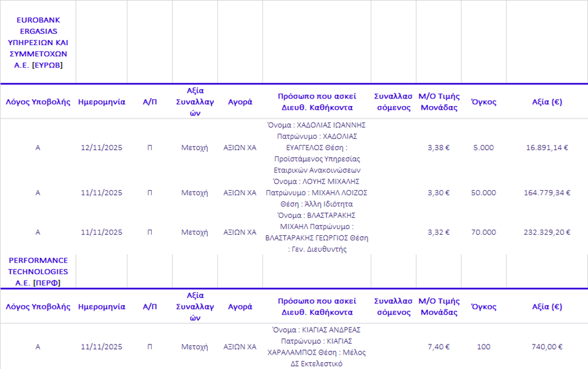Click average price 3,38 €
Viewport: 588px width, 369px height.
pyautogui.click(x=439, y=147)
